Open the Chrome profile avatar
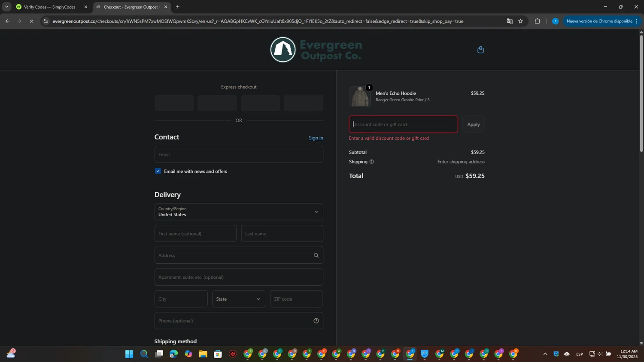 click(x=555, y=21)
